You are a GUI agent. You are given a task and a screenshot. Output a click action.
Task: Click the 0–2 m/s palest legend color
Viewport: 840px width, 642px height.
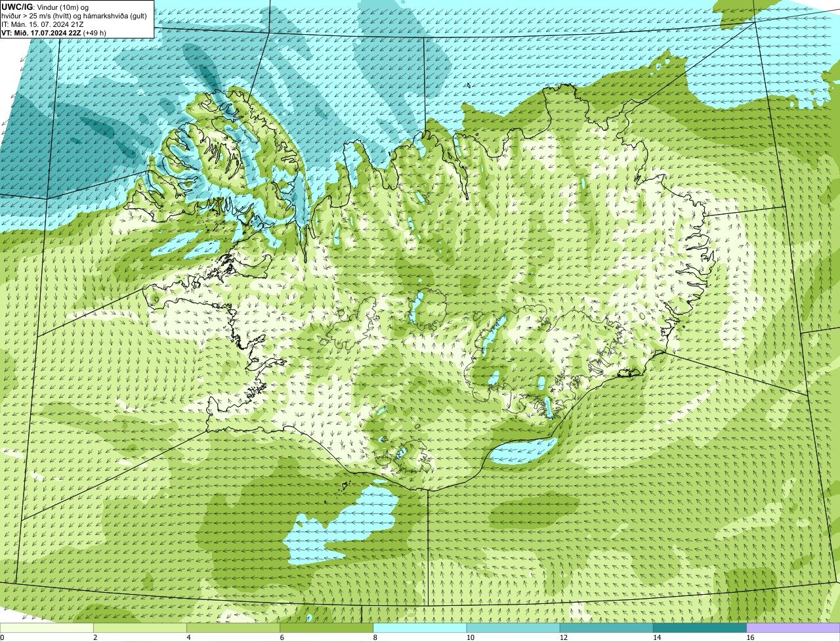click(x=47, y=628)
